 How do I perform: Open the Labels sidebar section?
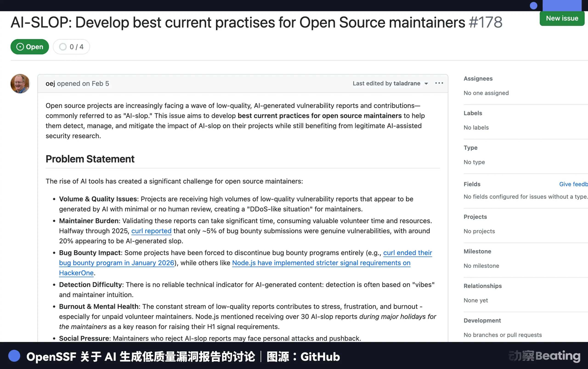[x=473, y=113]
